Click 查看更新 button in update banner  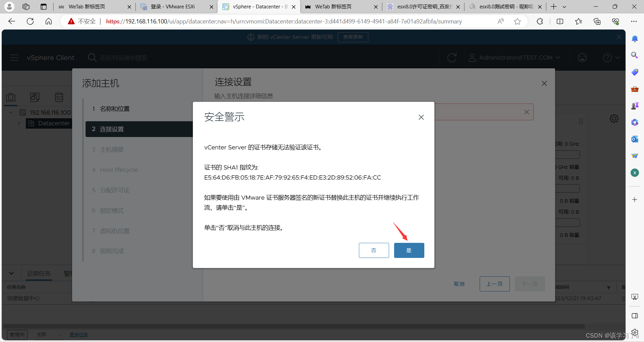point(353,37)
